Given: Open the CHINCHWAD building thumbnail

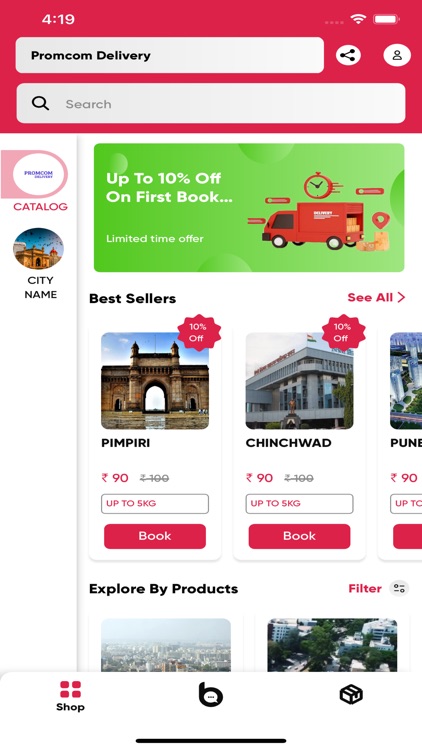Looking at the screenshot, I should pos(299,381).
